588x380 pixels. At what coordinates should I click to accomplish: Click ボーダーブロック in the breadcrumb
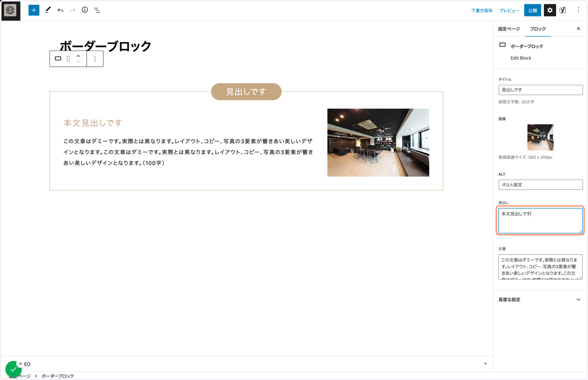[58, 376]
